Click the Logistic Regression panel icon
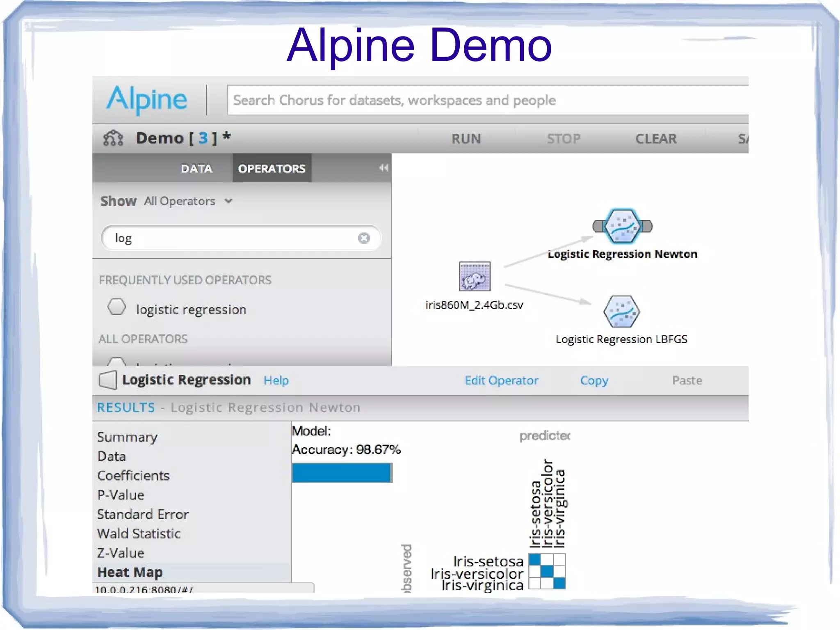Image resolution: width=840 pixels, height=630 pixels. click(108, 380)
